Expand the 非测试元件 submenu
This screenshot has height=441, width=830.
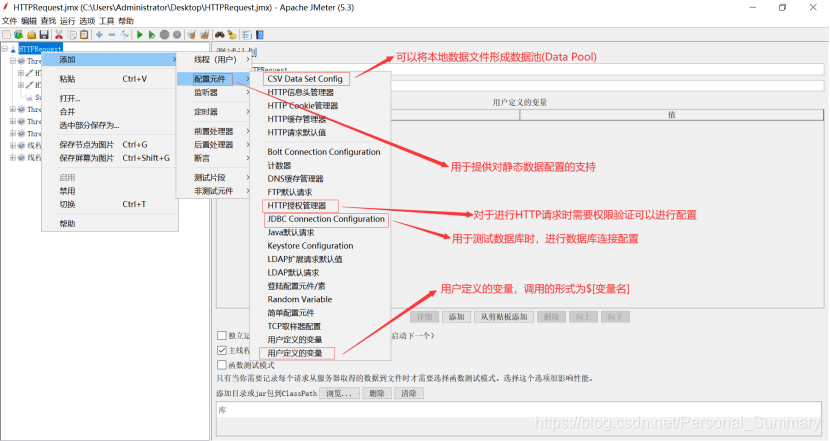click(x=214, y=191)
